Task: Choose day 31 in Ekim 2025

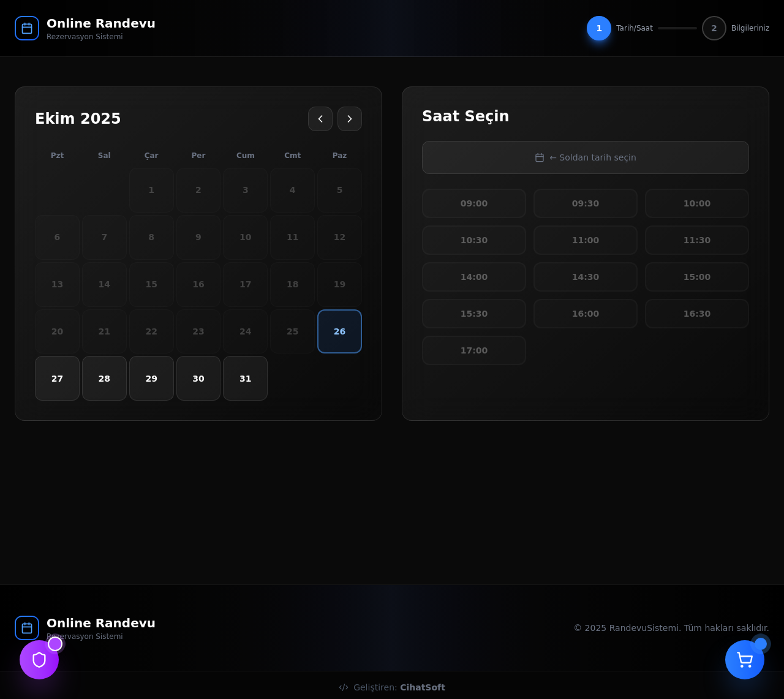Action: pos(245,379)
